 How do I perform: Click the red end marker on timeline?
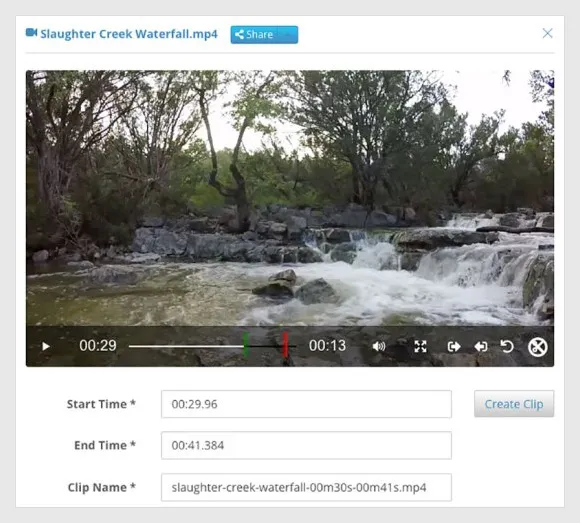pyautogui.click(x=285, y=345)
